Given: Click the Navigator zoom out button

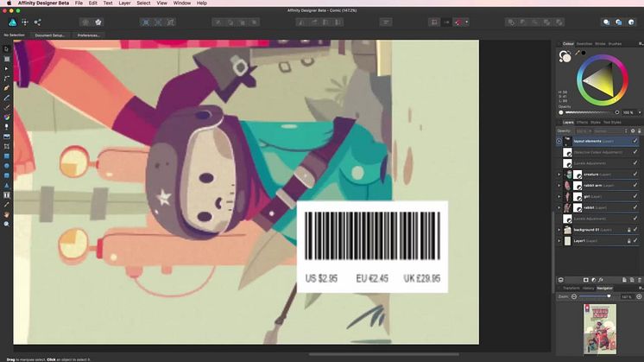Looking at the screenshot, I should 574,296.
